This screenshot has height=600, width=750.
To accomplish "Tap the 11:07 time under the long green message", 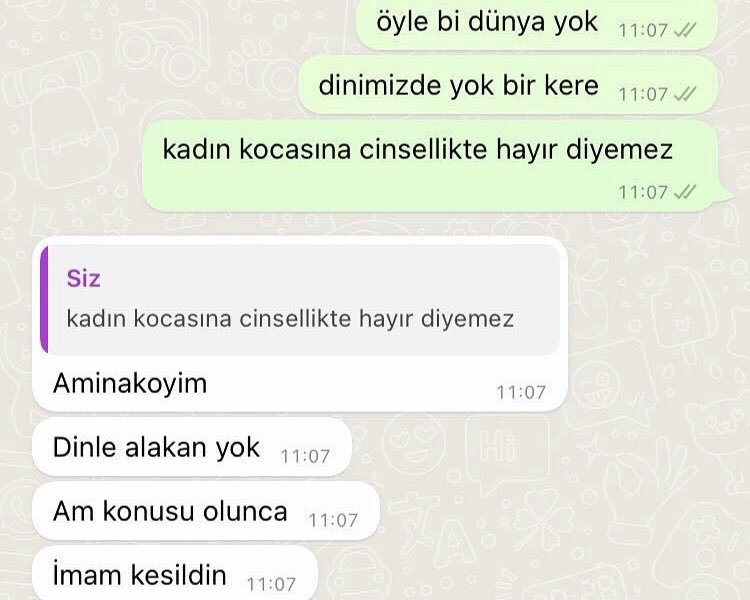I will 643,192.
